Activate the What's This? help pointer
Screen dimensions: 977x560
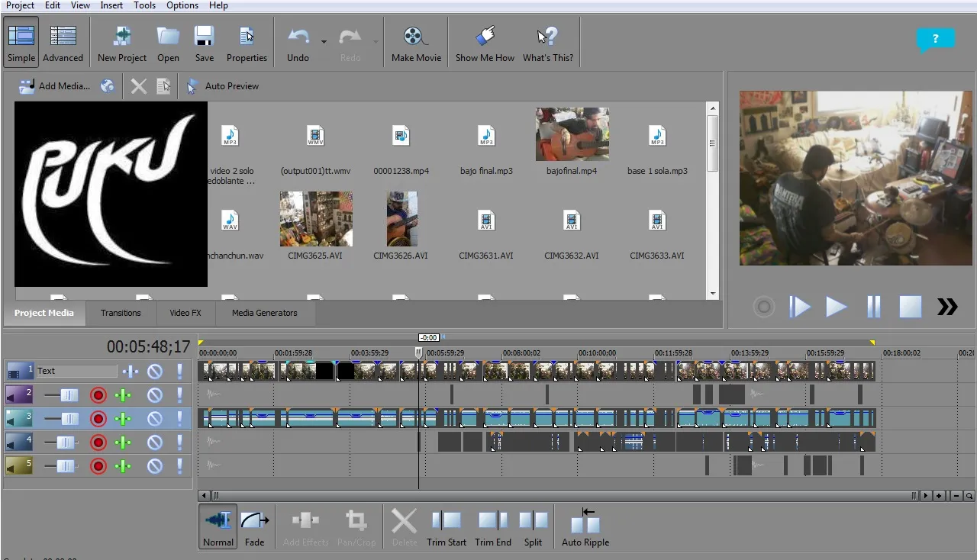[548, 43]
